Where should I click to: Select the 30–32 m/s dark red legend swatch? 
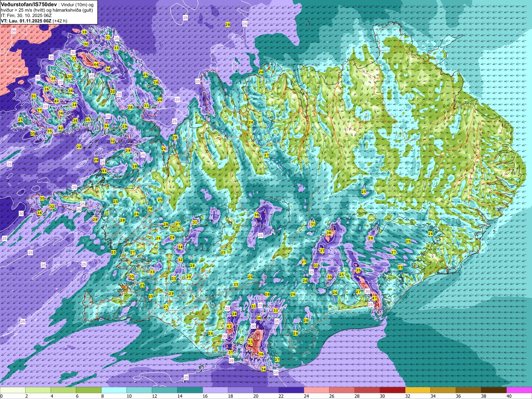click(393, 390)
